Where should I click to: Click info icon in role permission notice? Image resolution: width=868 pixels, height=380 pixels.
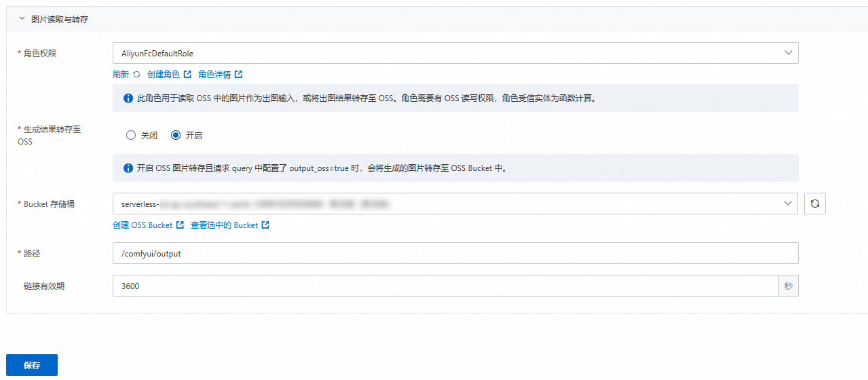point(128,98)
